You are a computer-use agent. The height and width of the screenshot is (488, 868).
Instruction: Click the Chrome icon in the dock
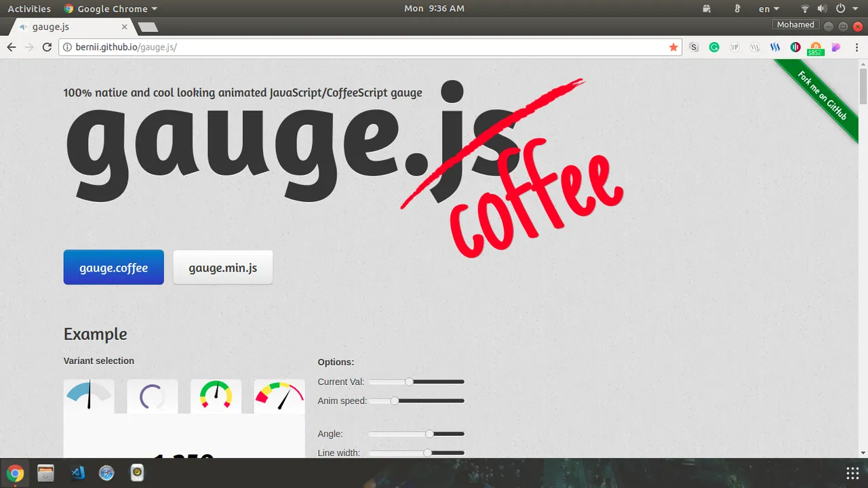point(15,473)
